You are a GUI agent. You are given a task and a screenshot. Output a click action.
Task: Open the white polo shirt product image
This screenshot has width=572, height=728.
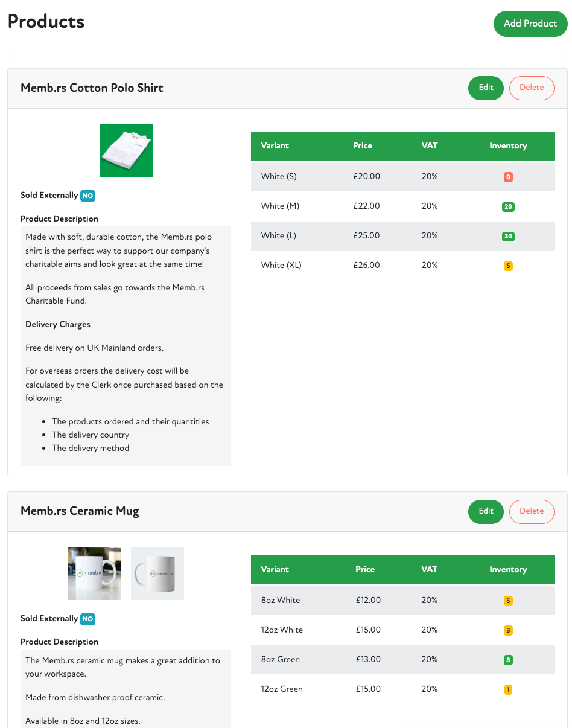[x=126, y=150]
